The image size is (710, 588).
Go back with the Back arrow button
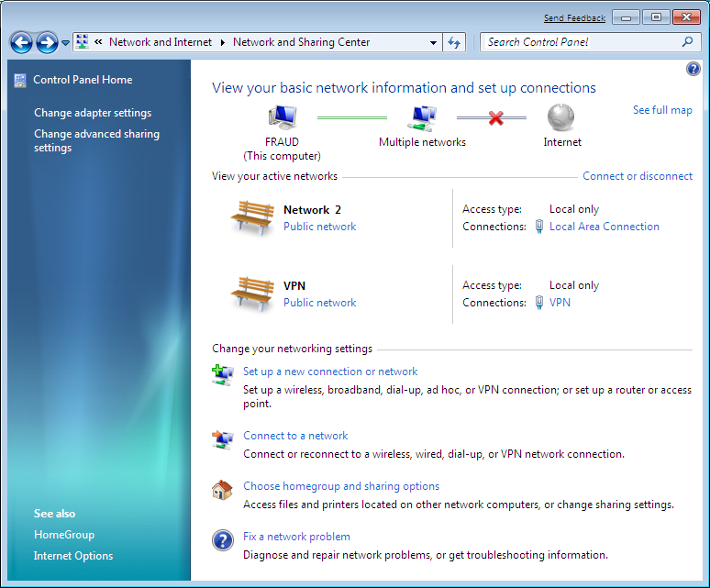coord(22,43)
